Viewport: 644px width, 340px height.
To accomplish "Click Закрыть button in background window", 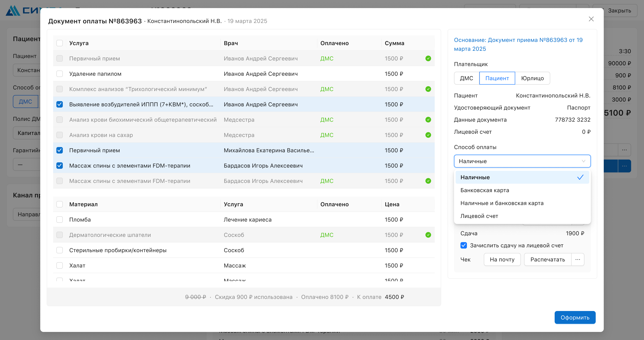I will [x=619, y=11].
